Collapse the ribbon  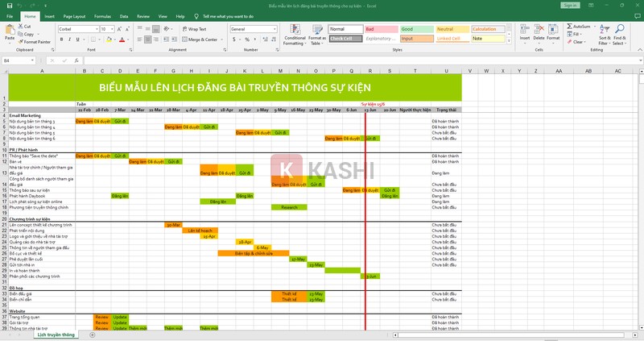639,50
